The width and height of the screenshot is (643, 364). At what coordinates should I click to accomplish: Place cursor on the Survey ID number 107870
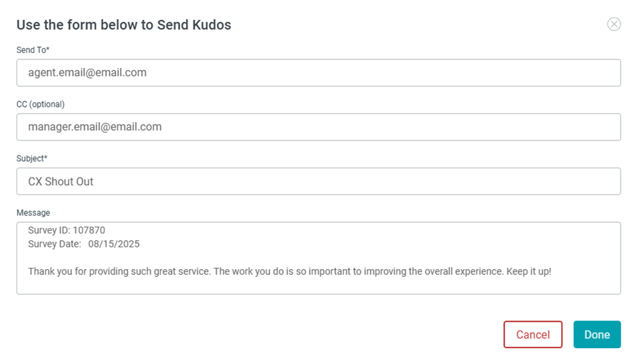tap(88, 230)
